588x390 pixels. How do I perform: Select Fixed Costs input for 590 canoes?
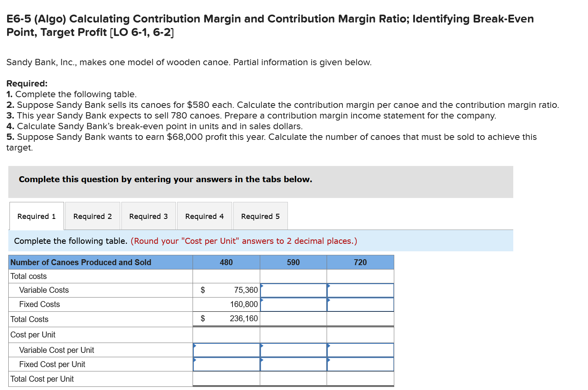pos(293,304)
